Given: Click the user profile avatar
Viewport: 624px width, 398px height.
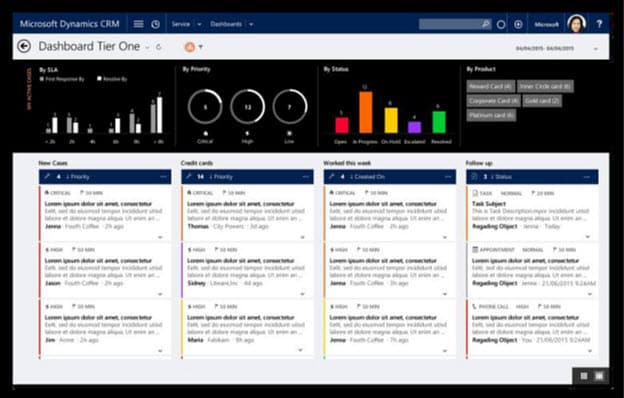Looking at the screenshot, I should point(576,23).
